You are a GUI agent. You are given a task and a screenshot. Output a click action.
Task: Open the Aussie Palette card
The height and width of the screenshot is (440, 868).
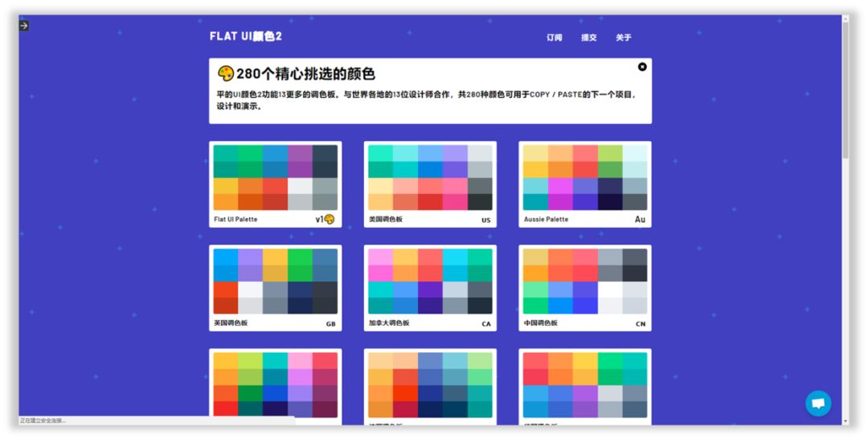(585, 184)
